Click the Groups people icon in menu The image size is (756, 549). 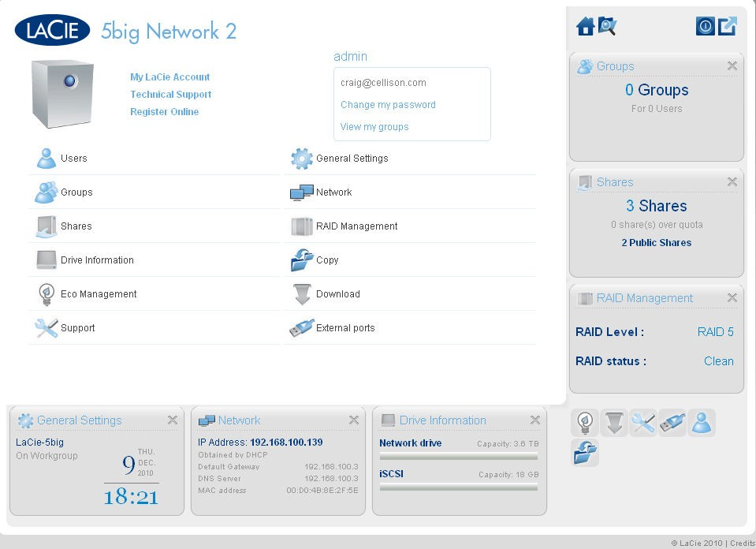point(47,192)
